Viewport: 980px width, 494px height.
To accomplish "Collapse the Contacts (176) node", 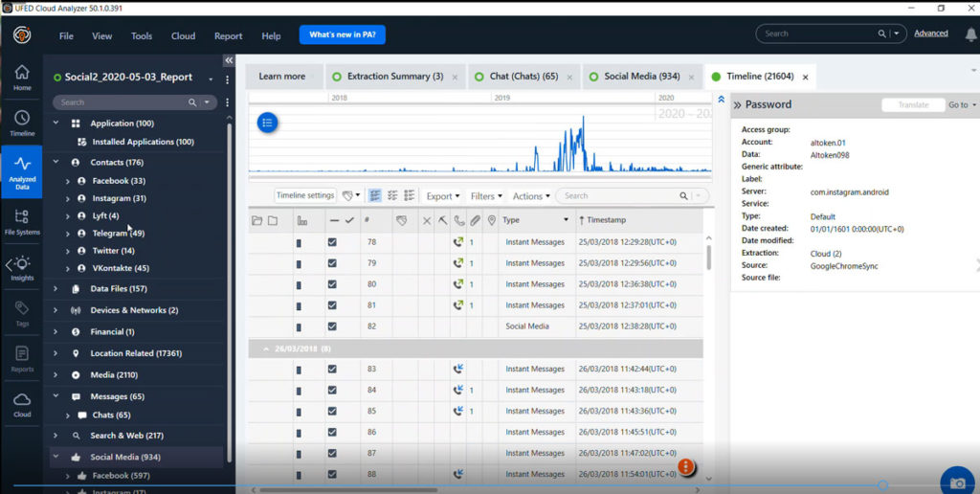I will tap(56, 162).
